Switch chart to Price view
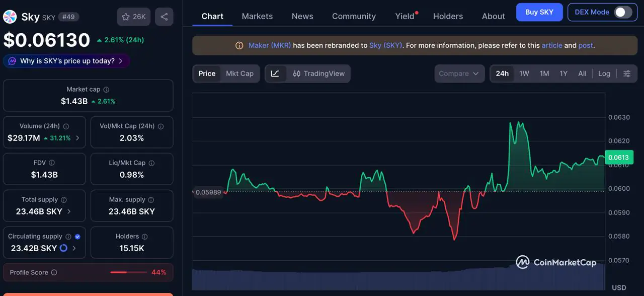Image resolution: width=644 pixels, height=296 pixels. [x=207, y=73]
